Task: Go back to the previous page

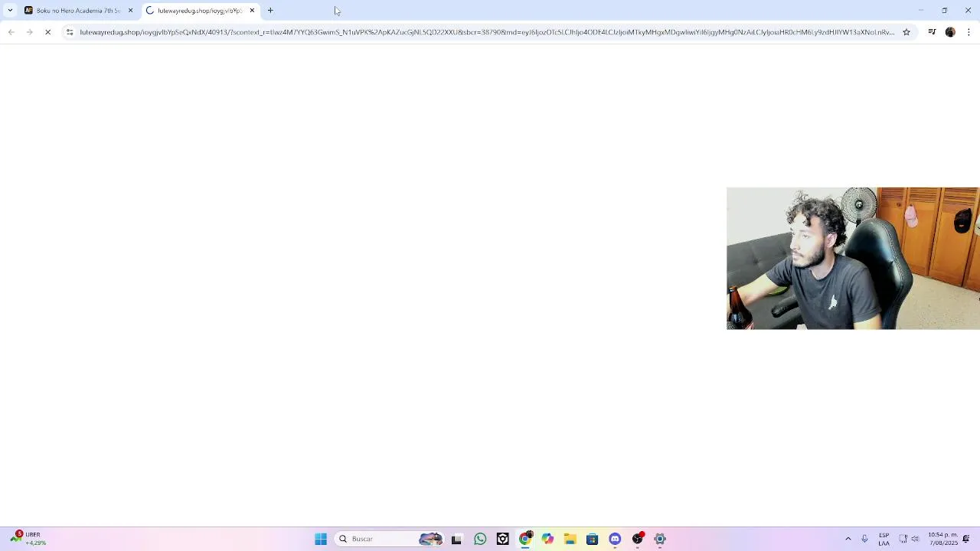Action: coord(11,32)
